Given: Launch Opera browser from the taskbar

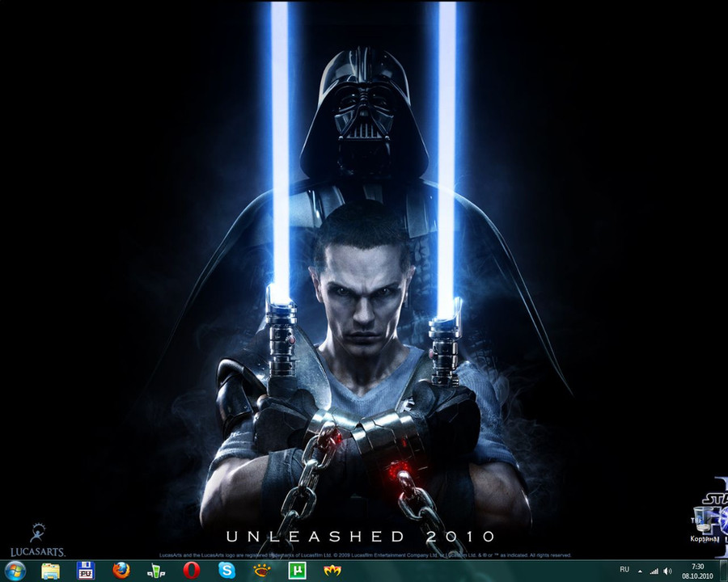Looking at the screenshot, I should [x=191, y=571].
